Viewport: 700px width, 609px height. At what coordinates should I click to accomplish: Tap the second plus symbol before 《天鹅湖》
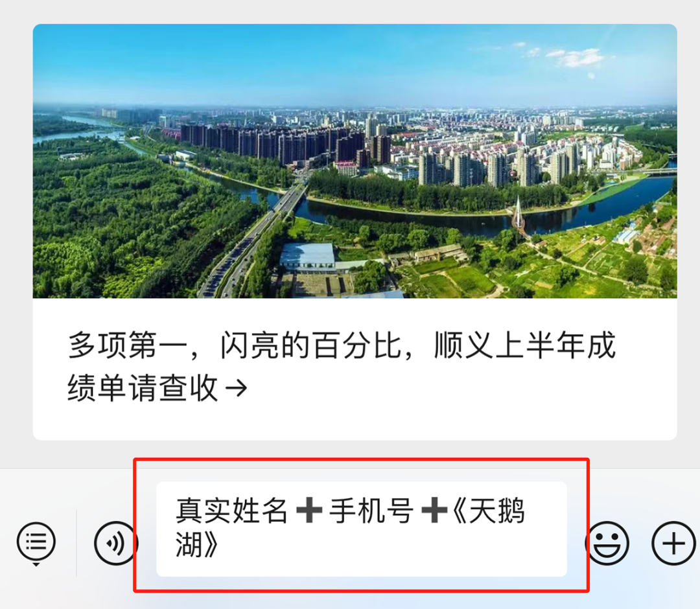tap(434, 510)
